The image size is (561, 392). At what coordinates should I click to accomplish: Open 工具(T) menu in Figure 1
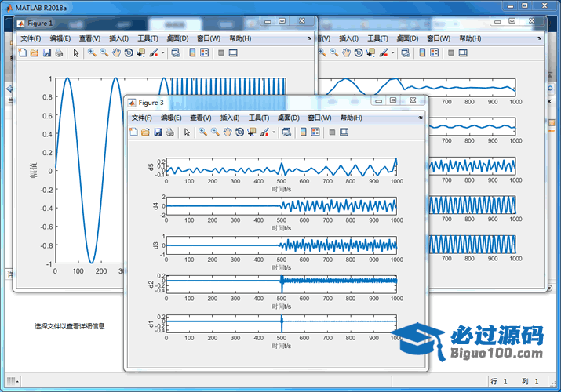click(x=148, y=38)
